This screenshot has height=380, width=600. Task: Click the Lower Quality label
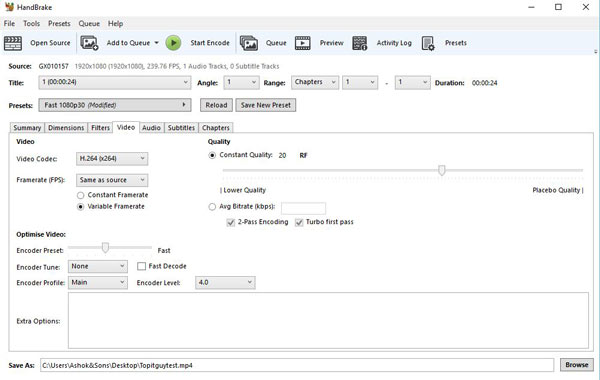pos(245,190)
